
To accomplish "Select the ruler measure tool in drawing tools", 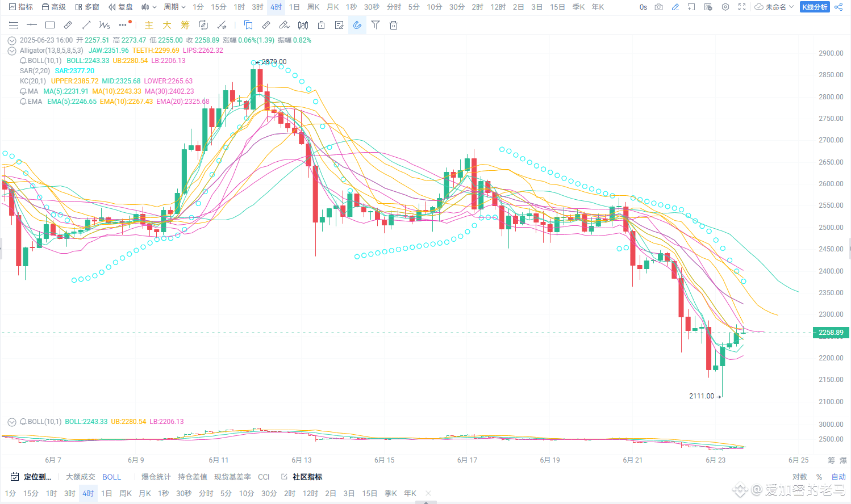I will [x=68, y=25].
